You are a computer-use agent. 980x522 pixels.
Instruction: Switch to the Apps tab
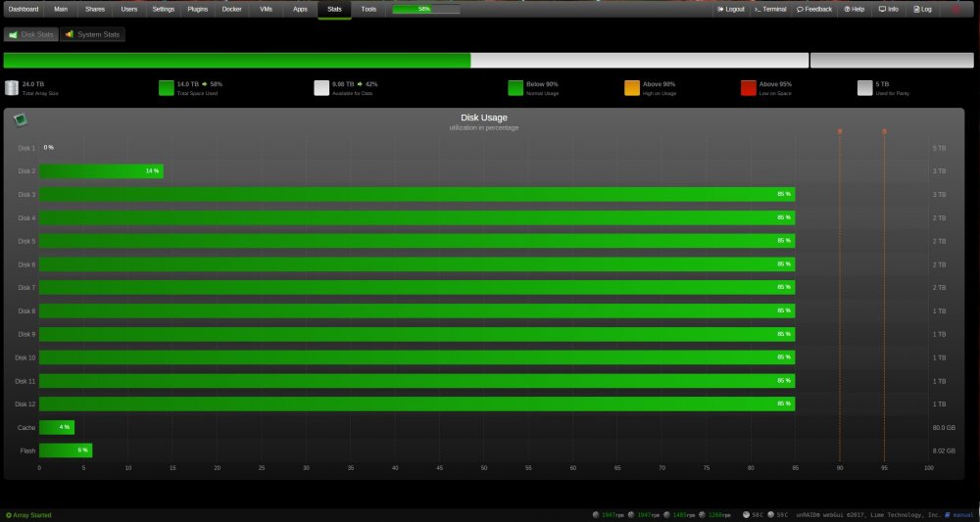[300, 10]
